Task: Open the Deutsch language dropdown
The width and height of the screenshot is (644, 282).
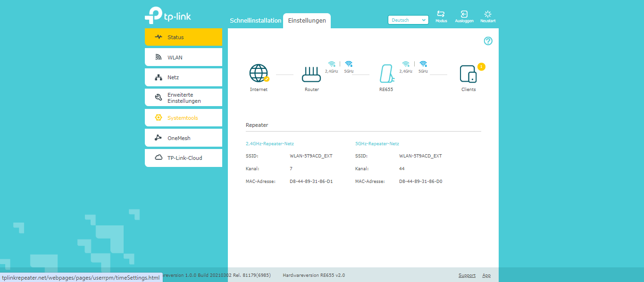Action: [408, 20]
